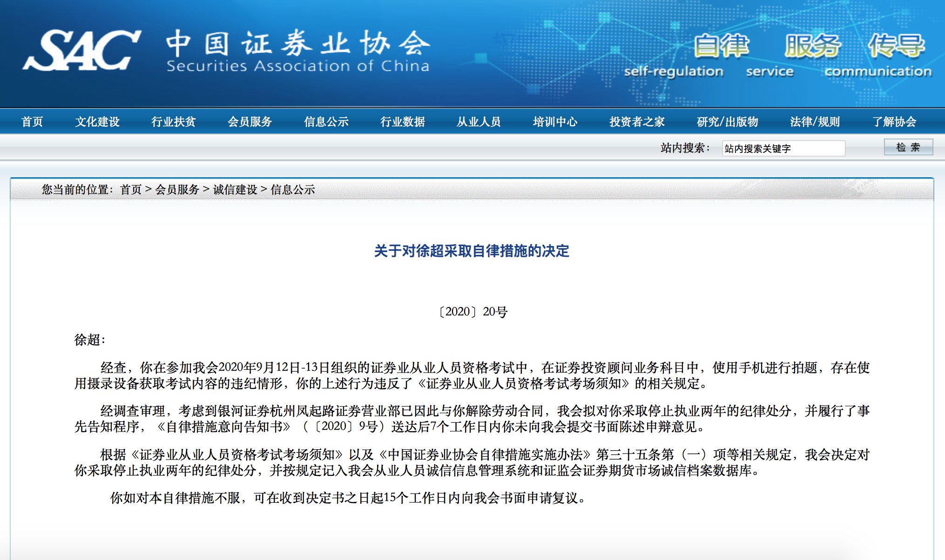Go to 投资者之家 menu
Image resolution: width=945 pixels, height=560 pixels.
(x=637, y=122)
